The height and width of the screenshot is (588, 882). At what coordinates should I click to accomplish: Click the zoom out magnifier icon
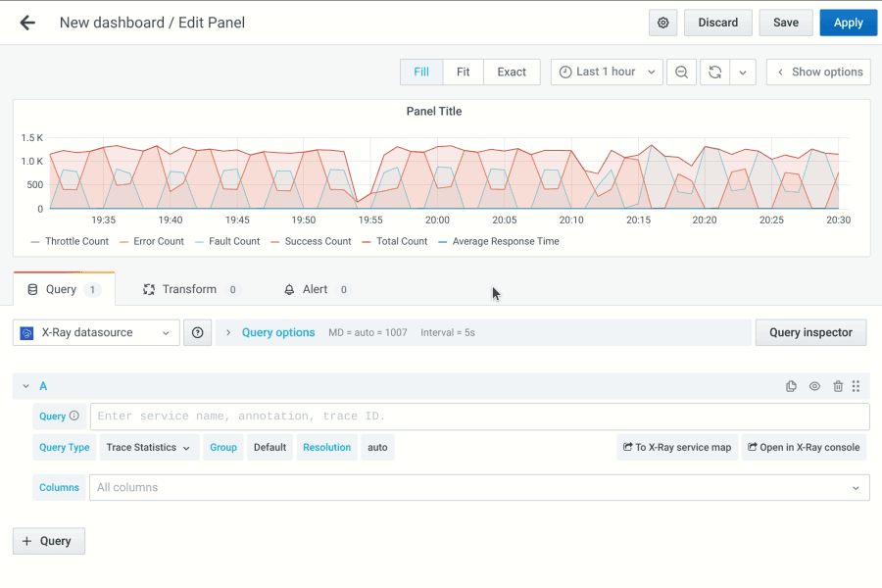681,72
